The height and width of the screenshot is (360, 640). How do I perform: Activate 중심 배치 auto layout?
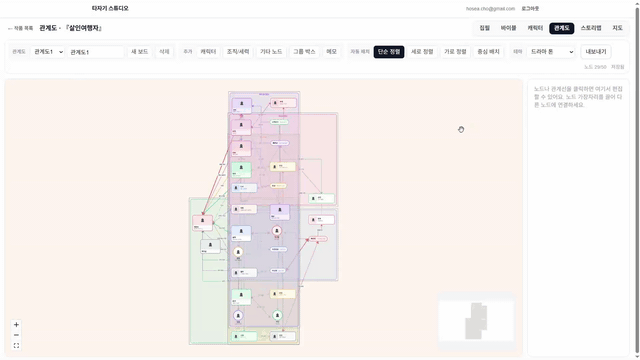tap(489, 52)
